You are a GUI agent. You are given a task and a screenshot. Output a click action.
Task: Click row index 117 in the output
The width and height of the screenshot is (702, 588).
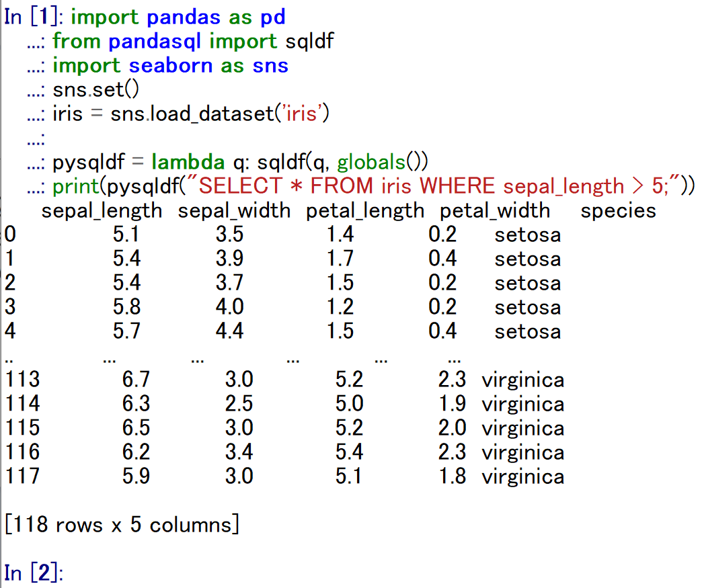[x=22, y=476]
